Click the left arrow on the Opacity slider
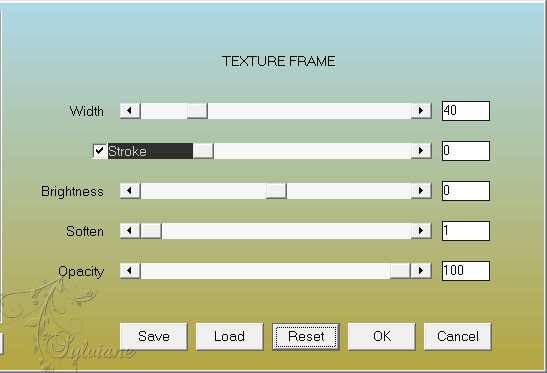Screen dimensions: 547x373 point(130,271)
